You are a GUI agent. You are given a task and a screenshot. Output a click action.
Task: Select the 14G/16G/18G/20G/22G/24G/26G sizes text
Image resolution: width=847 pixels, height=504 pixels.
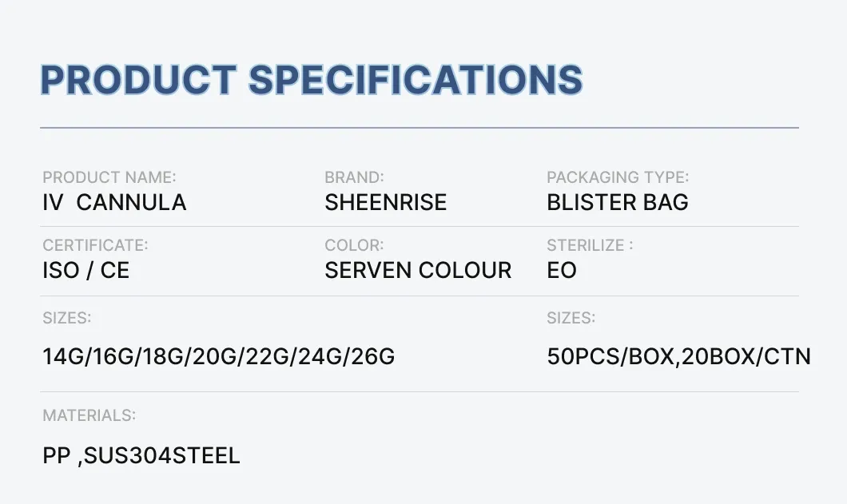click(219, 356)
